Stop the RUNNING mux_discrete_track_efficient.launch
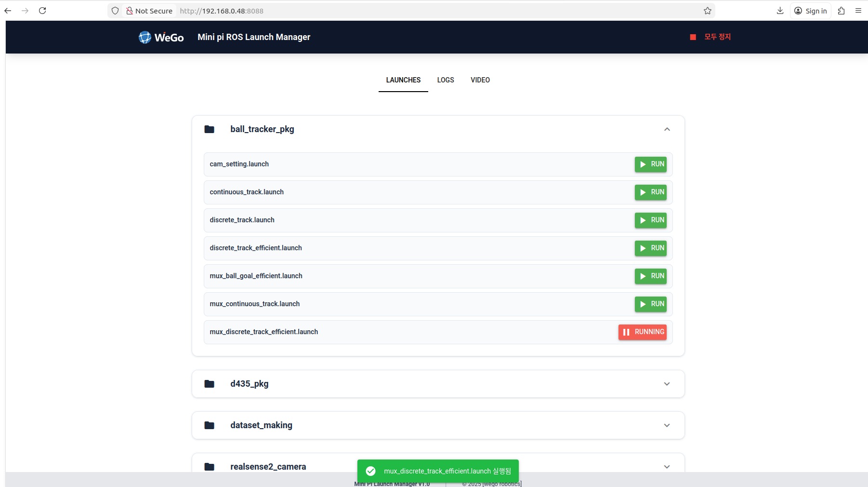 (642, 332)
